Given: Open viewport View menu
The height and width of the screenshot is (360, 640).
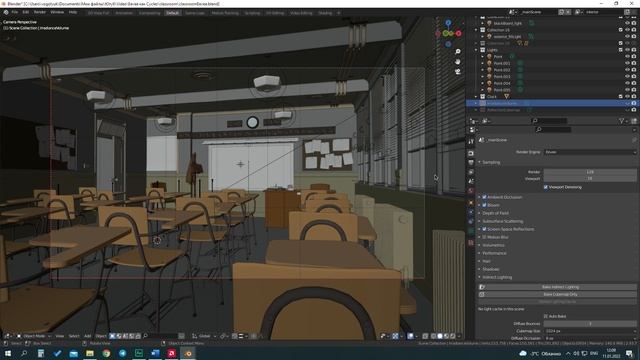Looking at the screenshot, I should [60, 336].
